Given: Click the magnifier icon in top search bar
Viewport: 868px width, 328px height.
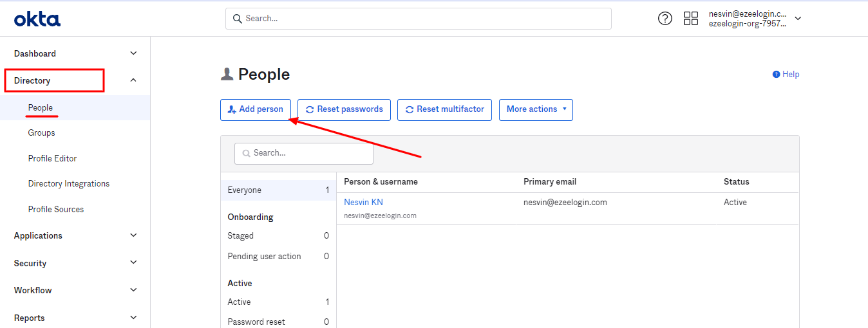Looking at the screenshot, I should (238, 19).
